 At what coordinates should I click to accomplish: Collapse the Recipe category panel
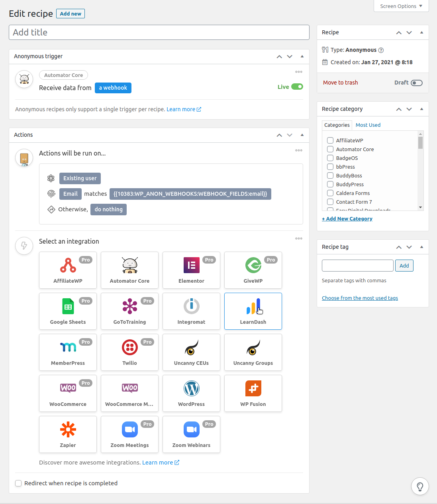click(x=421, y=109)
